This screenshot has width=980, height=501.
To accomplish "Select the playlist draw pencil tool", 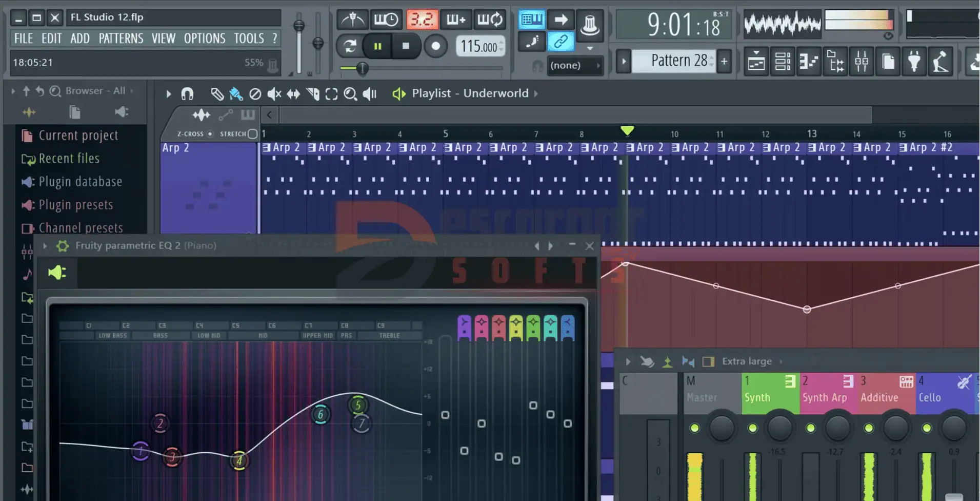I will pyautogui.click(x=217, y=94).
